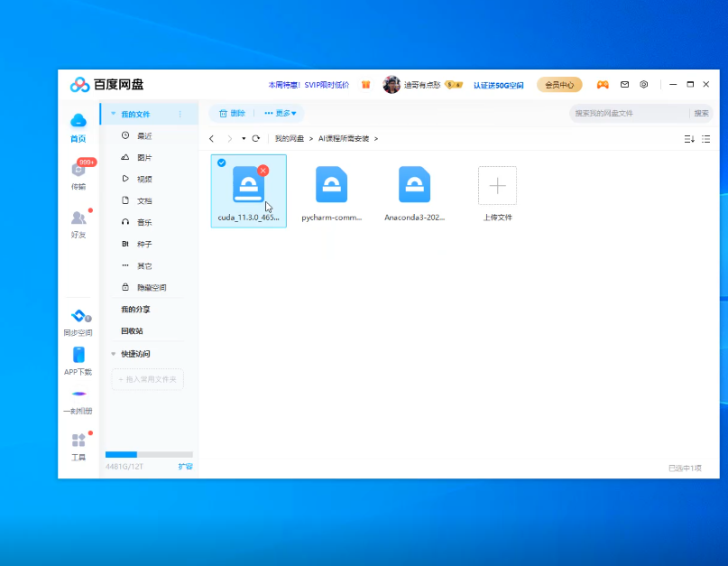
Task: Open the 更多 more dropdown
Action: coord(281,114)
